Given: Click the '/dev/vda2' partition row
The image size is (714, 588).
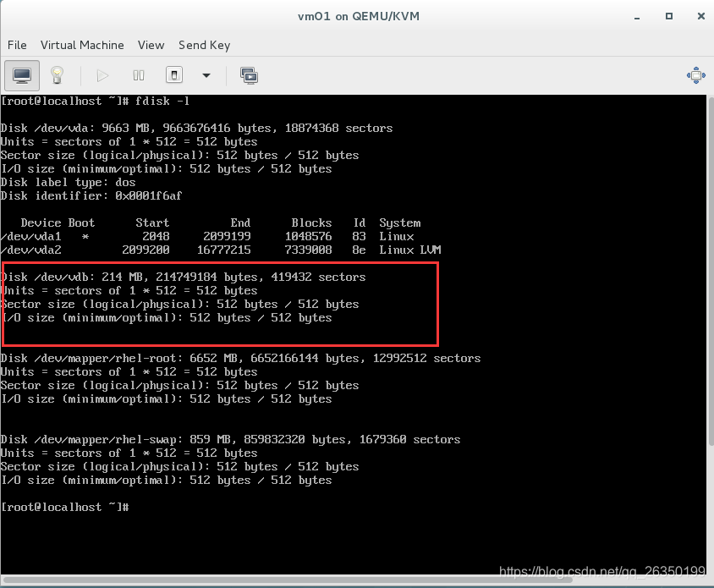Looking at the screenshot, I should tap(221, 250).
